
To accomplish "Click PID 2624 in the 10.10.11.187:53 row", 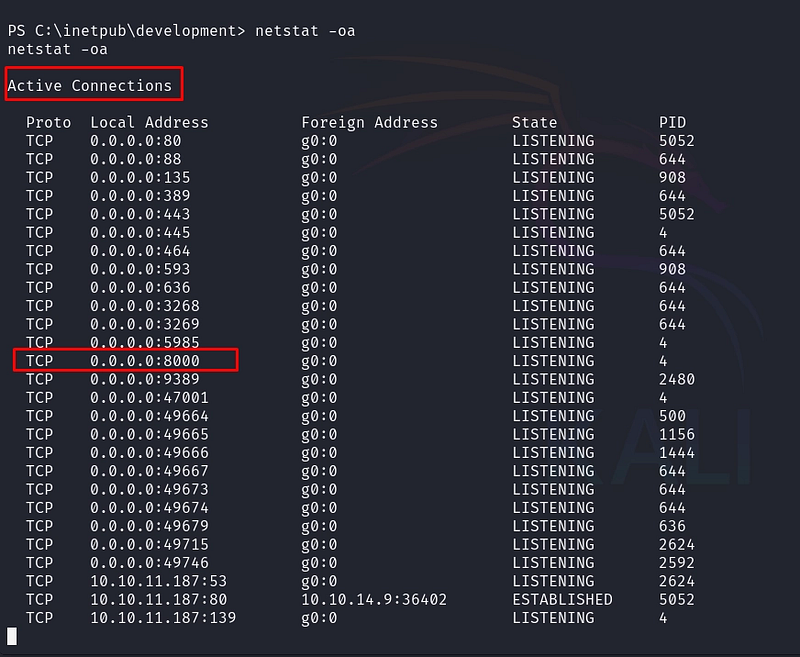I will (x=677, y=582).
